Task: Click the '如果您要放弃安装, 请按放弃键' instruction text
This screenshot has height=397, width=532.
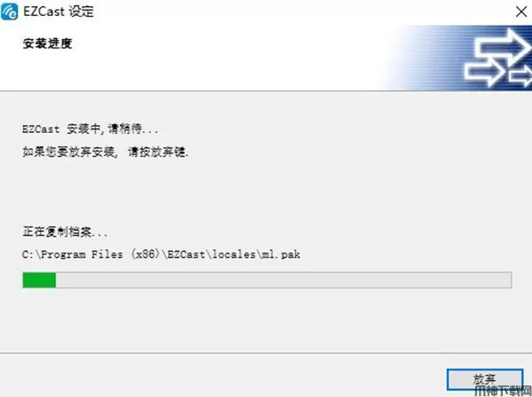Action: point(105,152)
